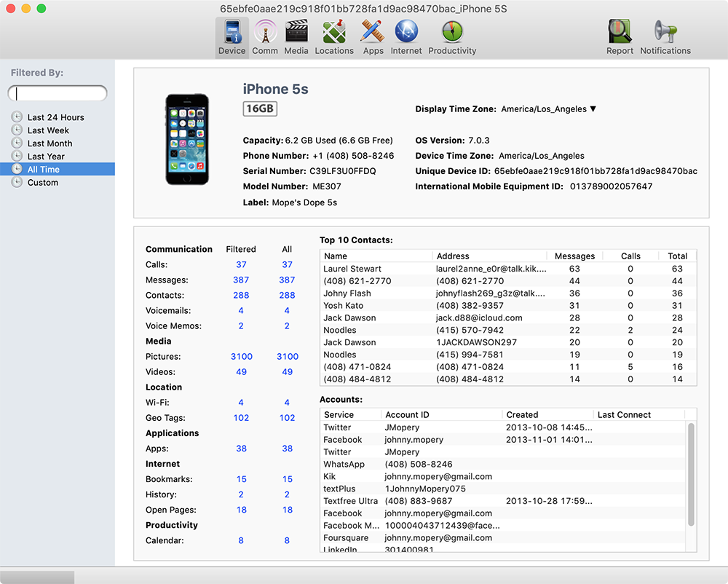Screen dimensions: 728x584
Task: Click the Accounts list vertical scrollbar
Action: pos(691,474)
